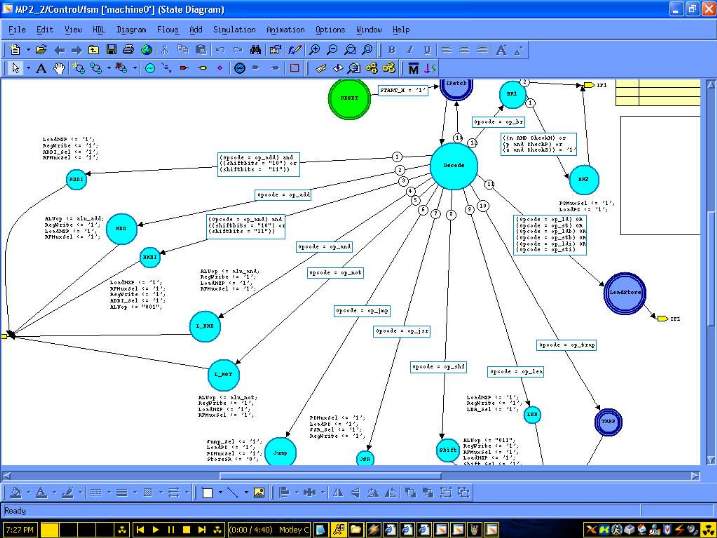Select the add state cyan circle tool

(150, 68)
